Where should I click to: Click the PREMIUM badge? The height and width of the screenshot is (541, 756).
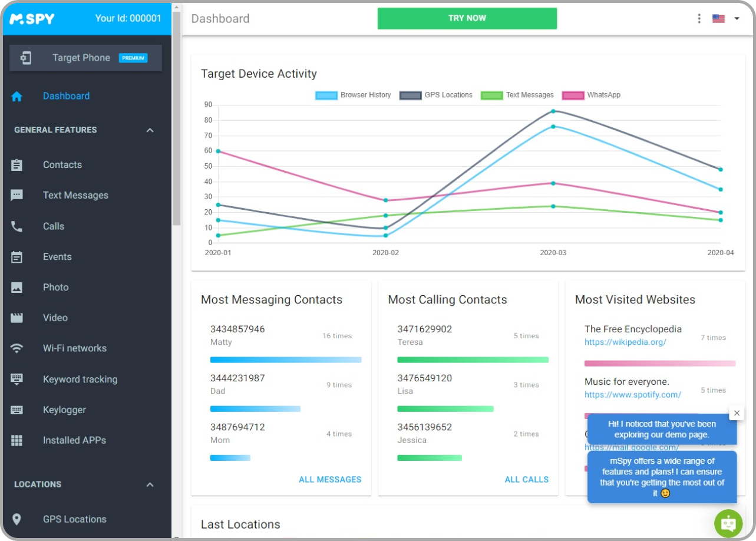[x=133, y=58]
